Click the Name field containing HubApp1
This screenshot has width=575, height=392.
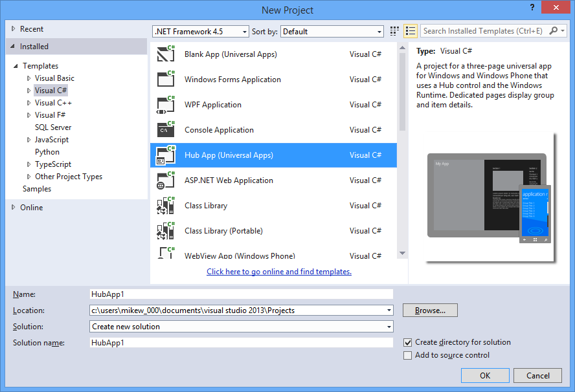242,294
